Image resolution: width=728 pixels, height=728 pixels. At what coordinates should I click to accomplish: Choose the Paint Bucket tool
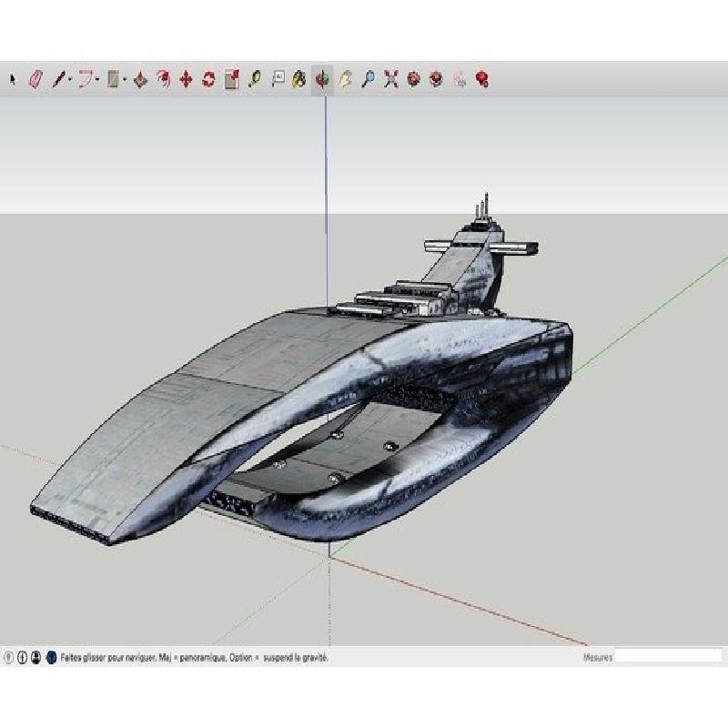click(298, 79)
